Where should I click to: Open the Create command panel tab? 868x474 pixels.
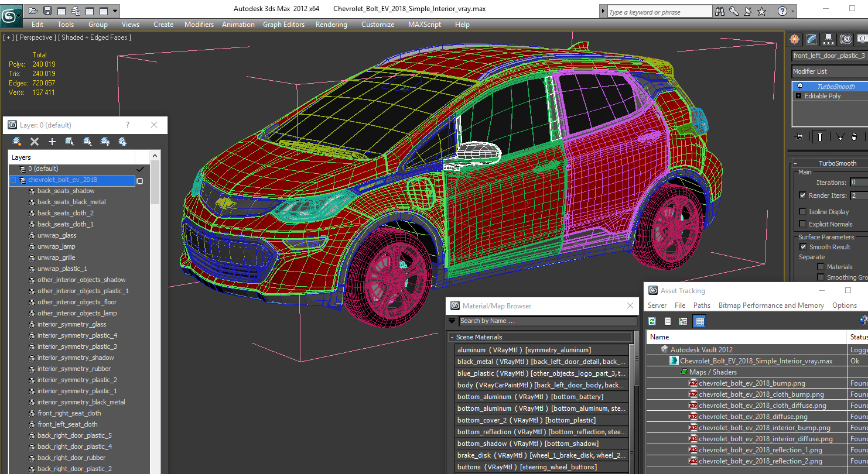tap(794, 39)
